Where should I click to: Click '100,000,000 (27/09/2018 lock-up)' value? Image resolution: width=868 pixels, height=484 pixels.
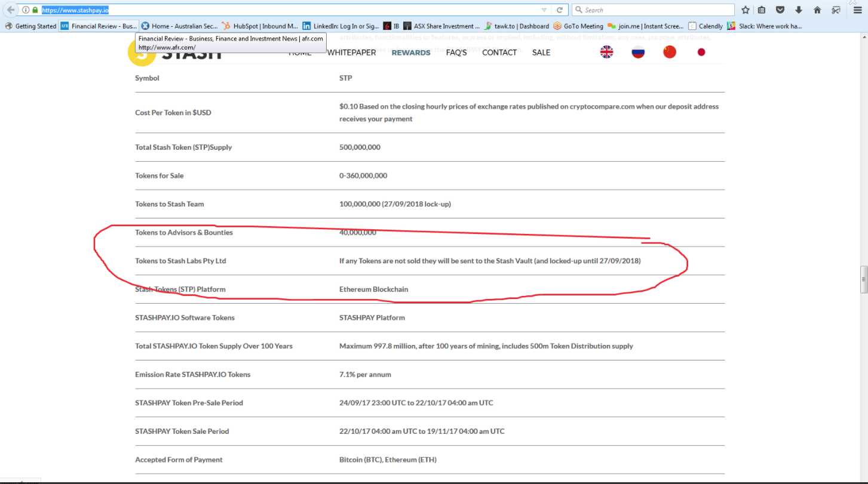click(x=395, y=204)
